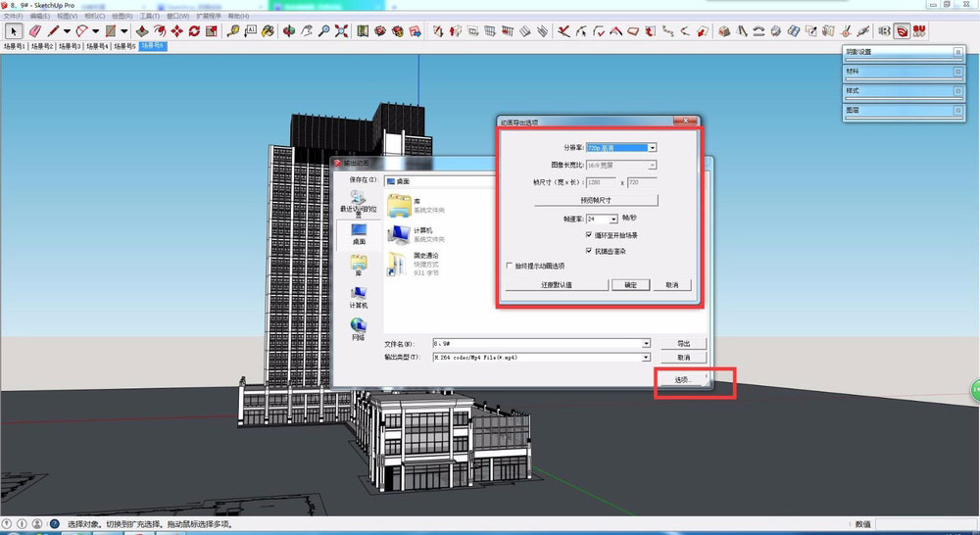Open the File (文件) menu

(13, 16)
